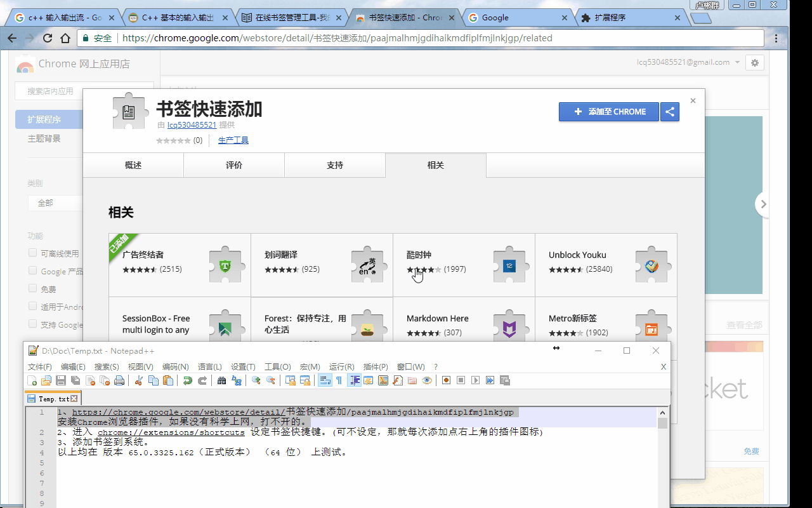
Task: Open the 编码(N) menu in Notepad++
Action: point(175,366)
